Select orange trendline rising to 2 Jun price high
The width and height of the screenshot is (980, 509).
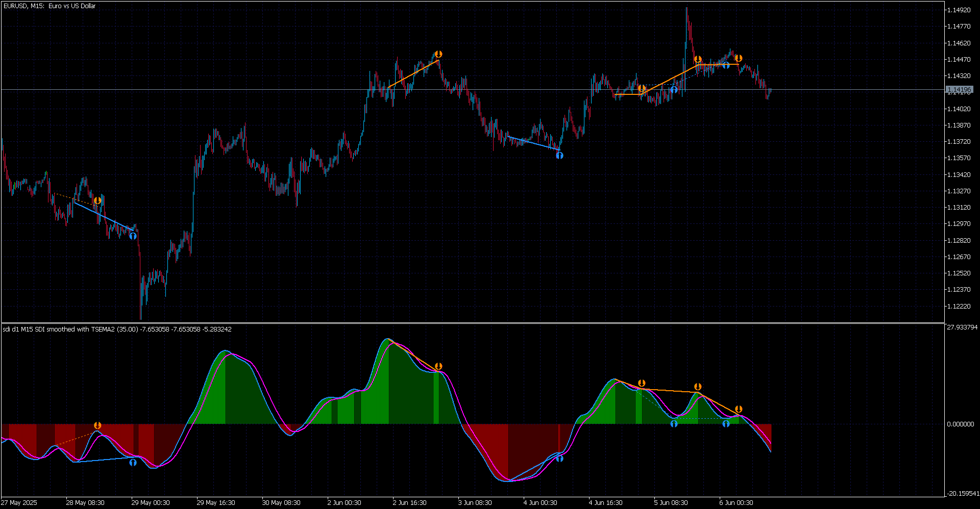[413, 74]
